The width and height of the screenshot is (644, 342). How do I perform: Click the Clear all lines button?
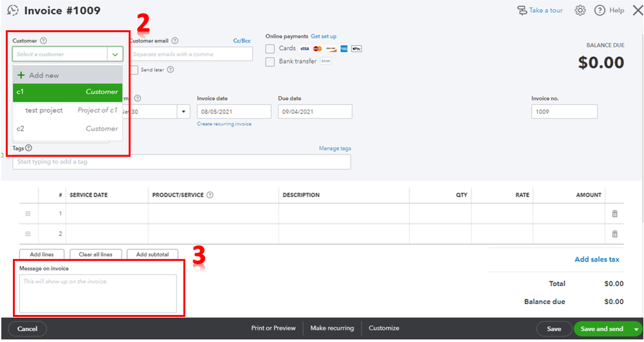click(x=95, y=254)
